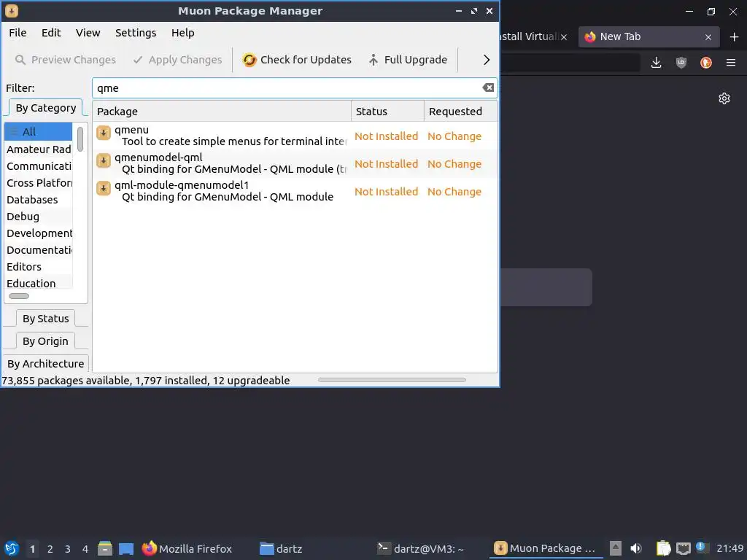Viewport: 747px width, 560px height.
Task: Sort by the Status column header
Action: (x=387, y=111)
